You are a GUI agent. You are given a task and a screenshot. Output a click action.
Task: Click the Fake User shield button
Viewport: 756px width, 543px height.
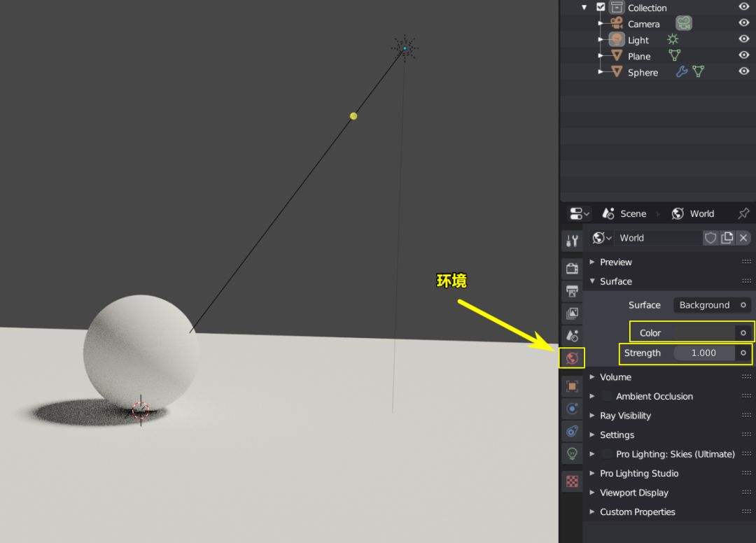tap(710, 238)
